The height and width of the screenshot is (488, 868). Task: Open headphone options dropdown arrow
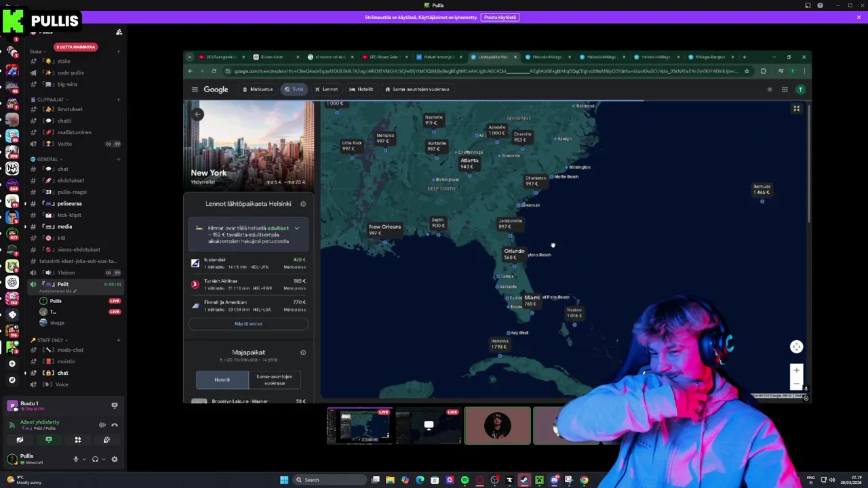point(103,459)
